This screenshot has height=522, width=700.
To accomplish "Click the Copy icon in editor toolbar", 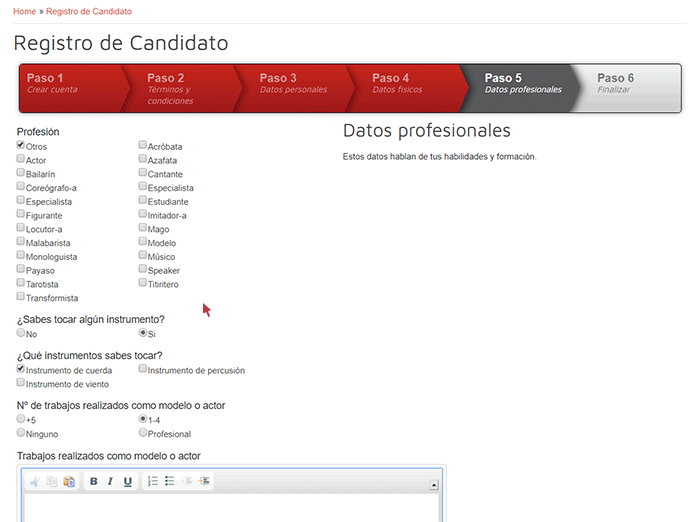I will point(52,481).
